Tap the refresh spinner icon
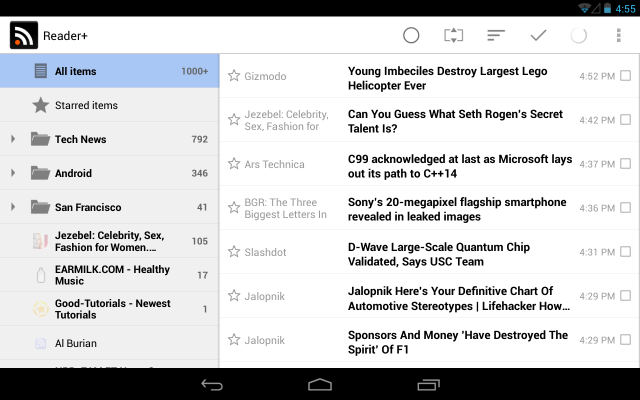This screenshot has width=640, height=400. [578, 36]
